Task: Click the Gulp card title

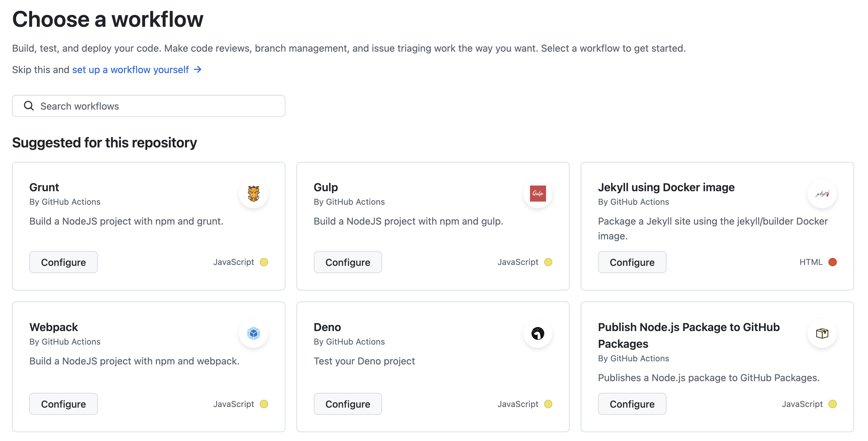Action: pyautogui.click(x=325, y=187)
